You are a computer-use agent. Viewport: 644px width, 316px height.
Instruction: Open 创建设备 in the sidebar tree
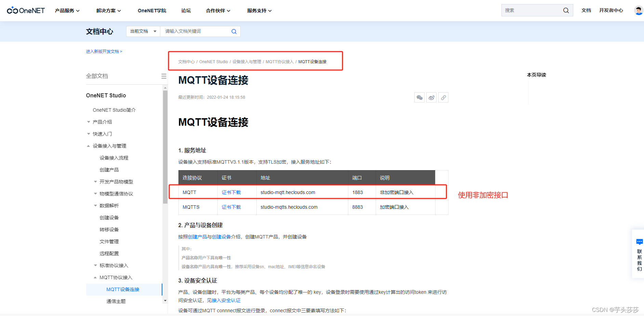coord(109,218)
